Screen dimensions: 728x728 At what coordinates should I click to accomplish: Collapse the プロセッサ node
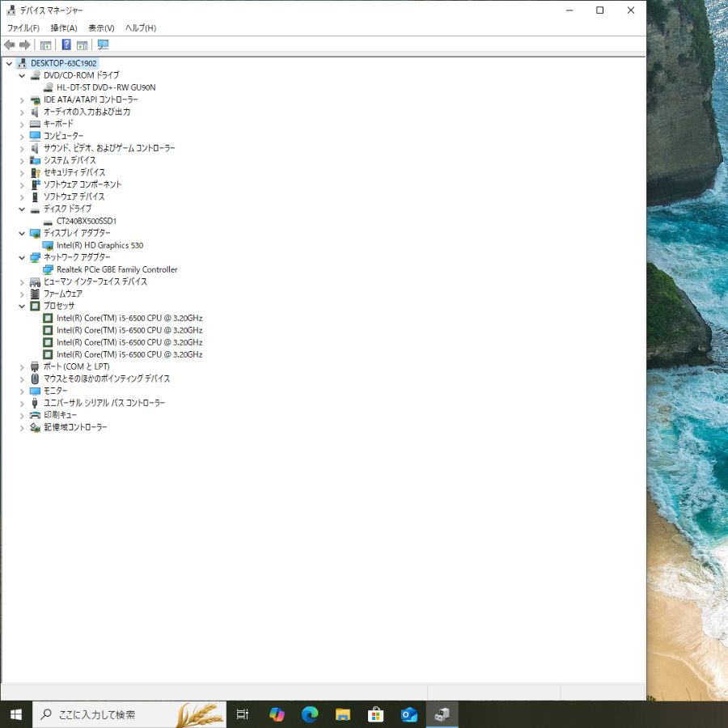point(22,306)
